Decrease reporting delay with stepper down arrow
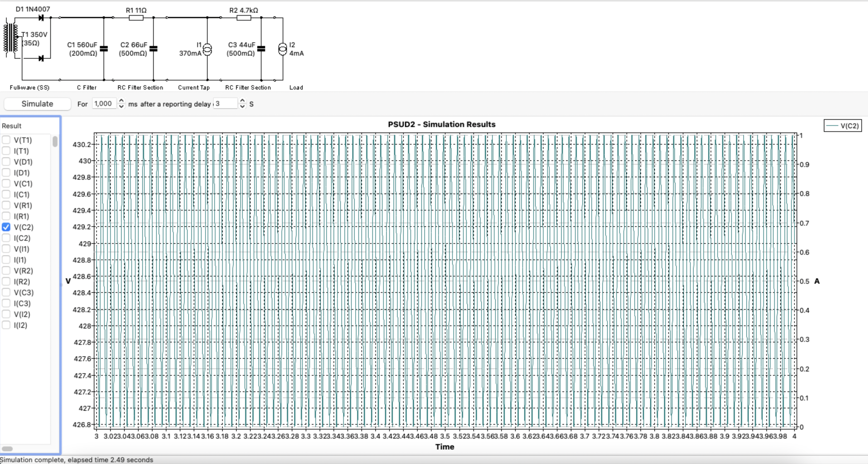The width and height of the screenshot is (868, 464). coord(242,106)
